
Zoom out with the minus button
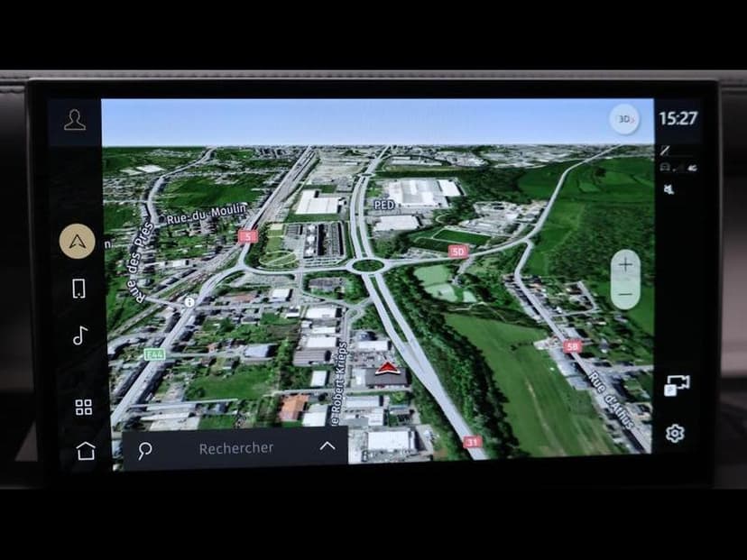pyautogui.click(x=625, y=294)
